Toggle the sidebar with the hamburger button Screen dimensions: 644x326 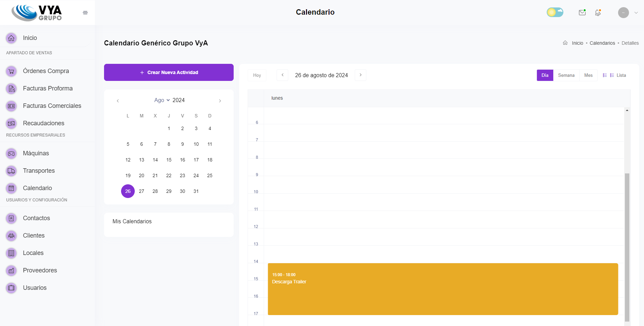(x=85, y=12)
